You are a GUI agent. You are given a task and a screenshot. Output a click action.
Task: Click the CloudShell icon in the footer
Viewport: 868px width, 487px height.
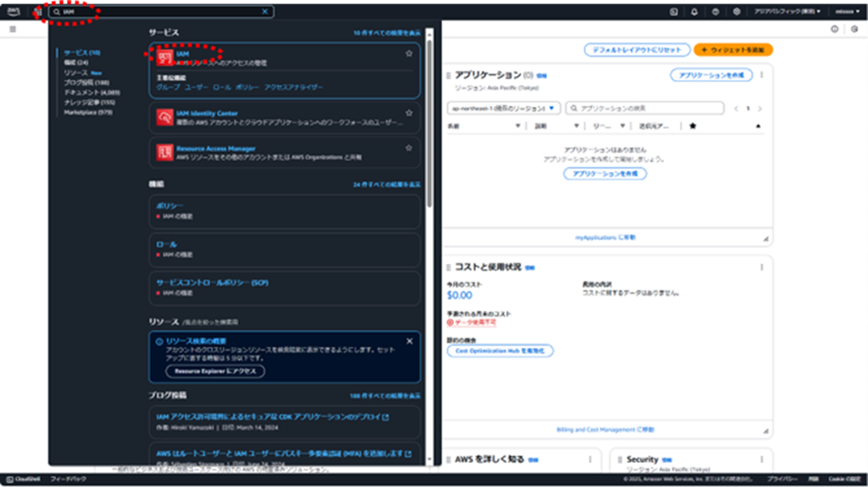pos(10,479)
